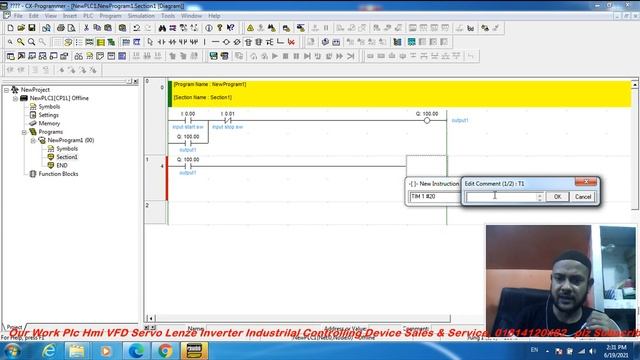This screenshot has width=640, height=360.
Task: Open the Windows Start button
Action: tap(12, 351)
